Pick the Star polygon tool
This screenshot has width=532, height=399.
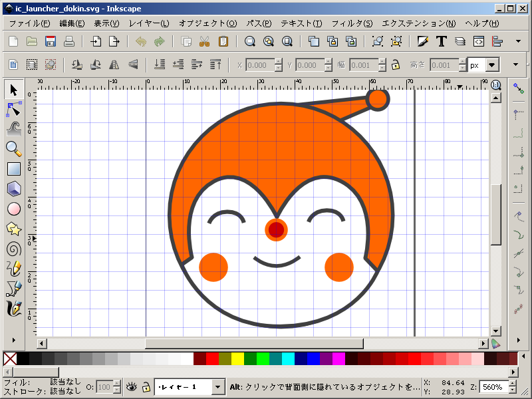click(x=13, y=229)
